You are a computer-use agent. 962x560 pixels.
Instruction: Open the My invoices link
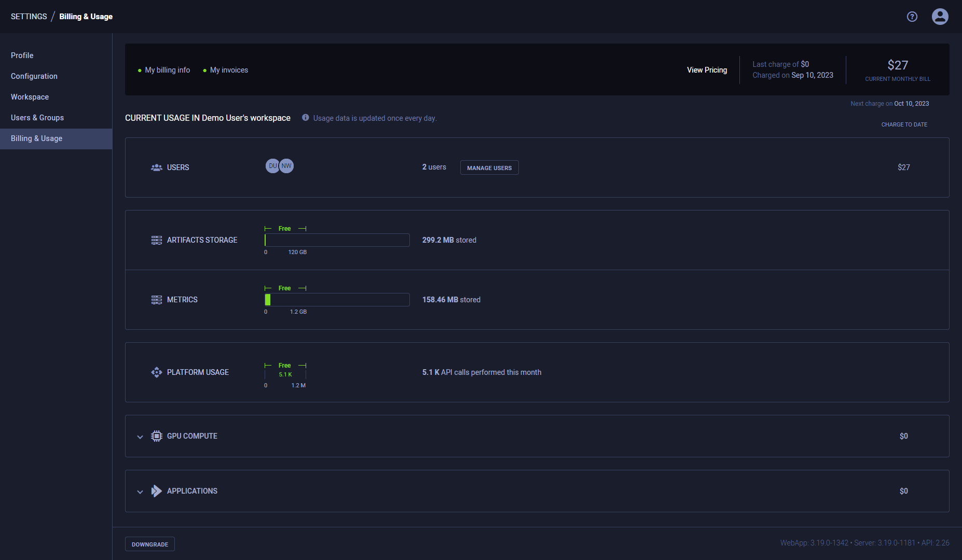click(x=229, y=70)
